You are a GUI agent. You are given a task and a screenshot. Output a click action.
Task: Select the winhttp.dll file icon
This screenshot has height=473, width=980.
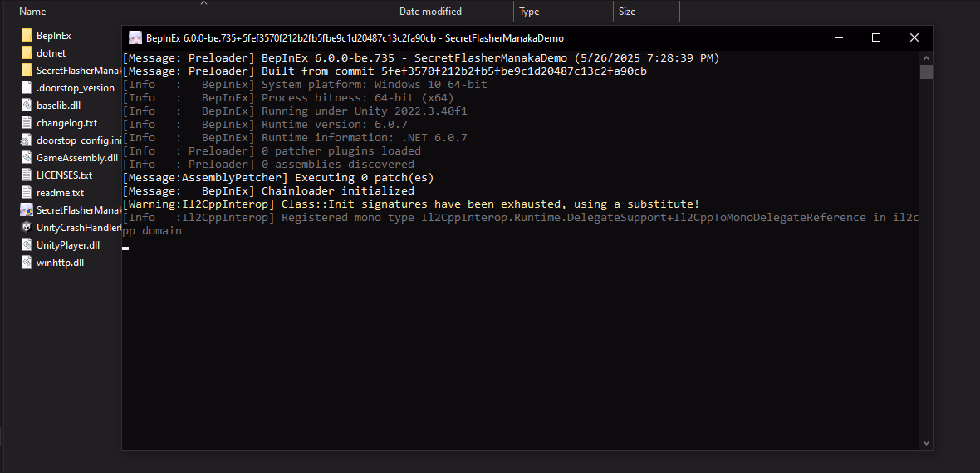click(x=27, y=262)
